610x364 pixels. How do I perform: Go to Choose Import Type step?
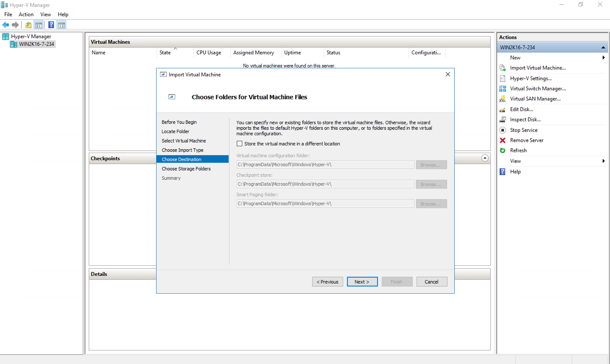coord(183,150)
